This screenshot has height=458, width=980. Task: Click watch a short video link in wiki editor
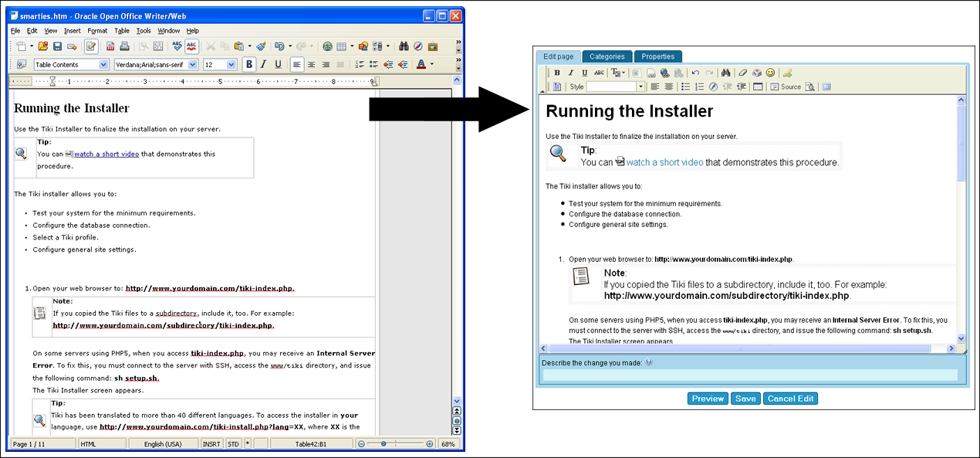tap(664, 162)
